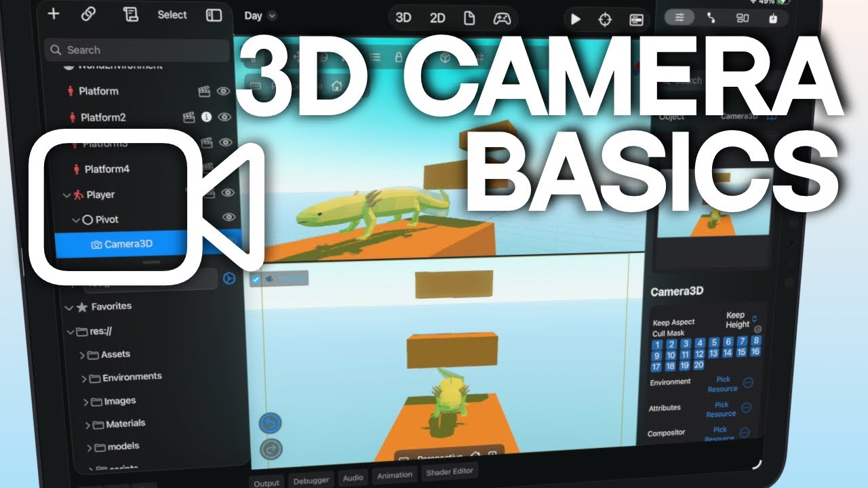Toggle cull mask layer 20
This screenshot has width=868, height=488.
(x=698, y=365)
